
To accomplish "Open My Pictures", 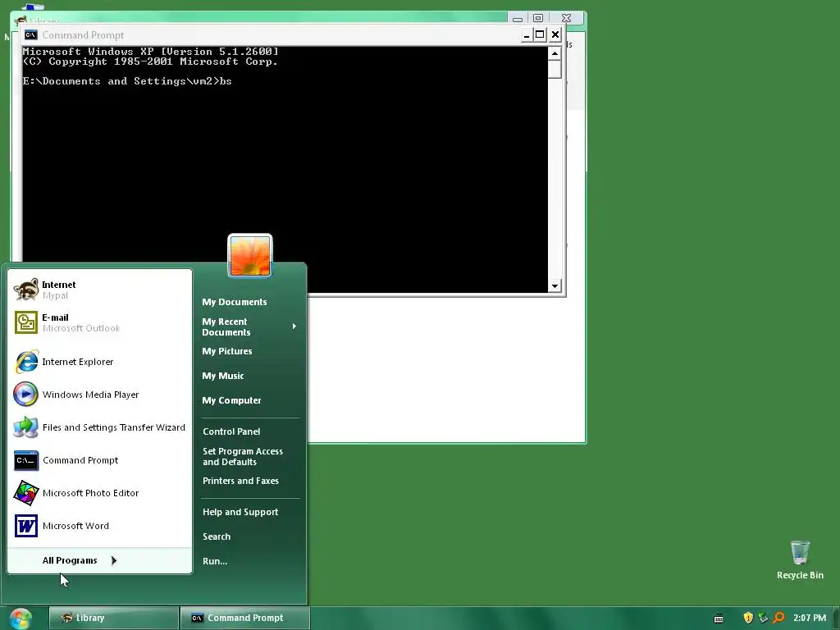I will [227, 351].
